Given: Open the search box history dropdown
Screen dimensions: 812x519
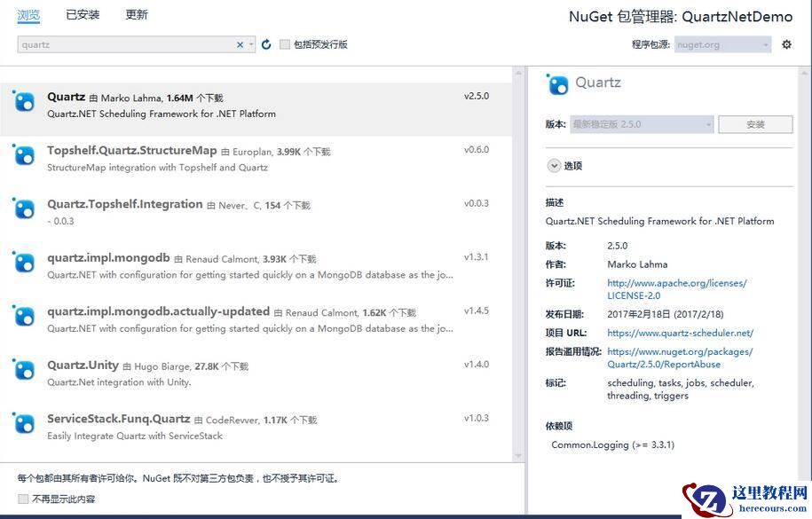Looking at the screenshot, I should 251,44.
